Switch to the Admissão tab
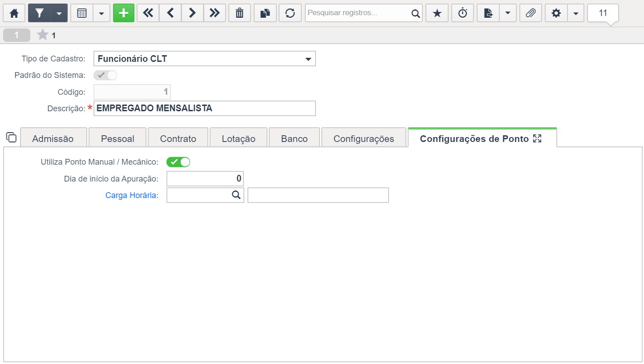The height and width of the screenshot is (364, 644). point(53,138)
